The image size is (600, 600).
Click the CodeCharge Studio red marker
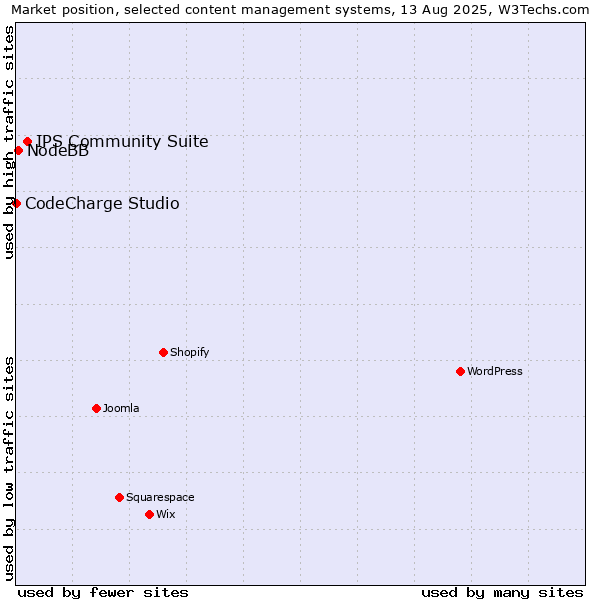[x=16, y=203]
